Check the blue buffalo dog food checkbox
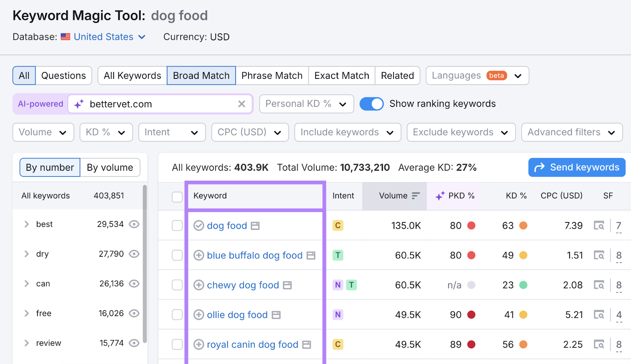Screen dimensions: 631x364 pos(177,255)
